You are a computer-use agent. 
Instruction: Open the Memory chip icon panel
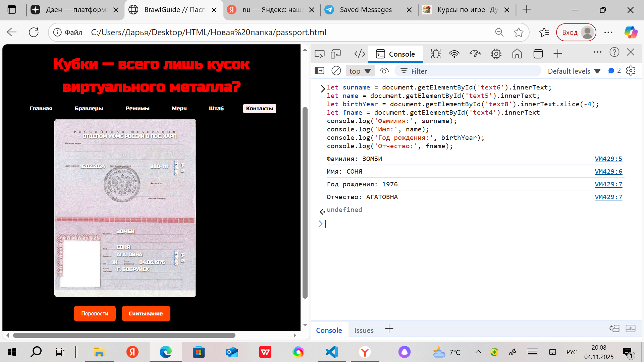click(x=496, y=54)
